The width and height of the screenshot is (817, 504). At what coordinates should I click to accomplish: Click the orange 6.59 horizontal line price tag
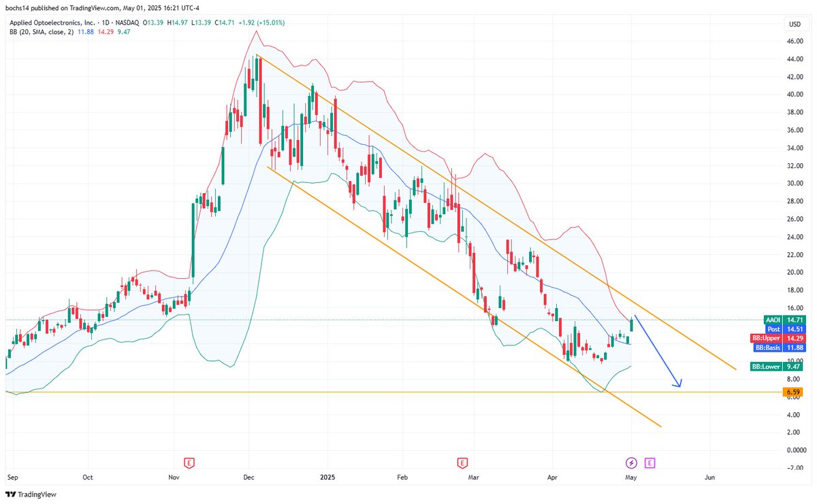coord(794,392)
